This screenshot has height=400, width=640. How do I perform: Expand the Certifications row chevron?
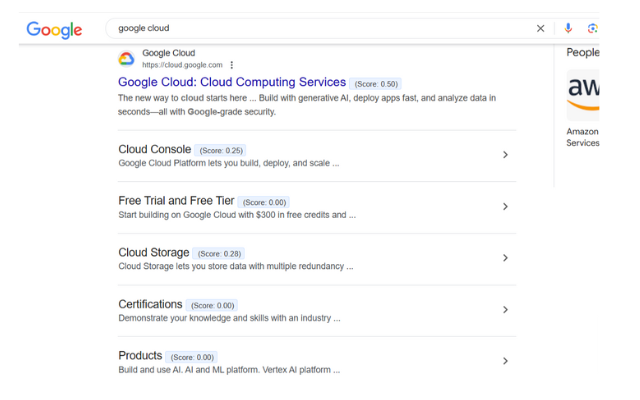(x=505, y=310)
